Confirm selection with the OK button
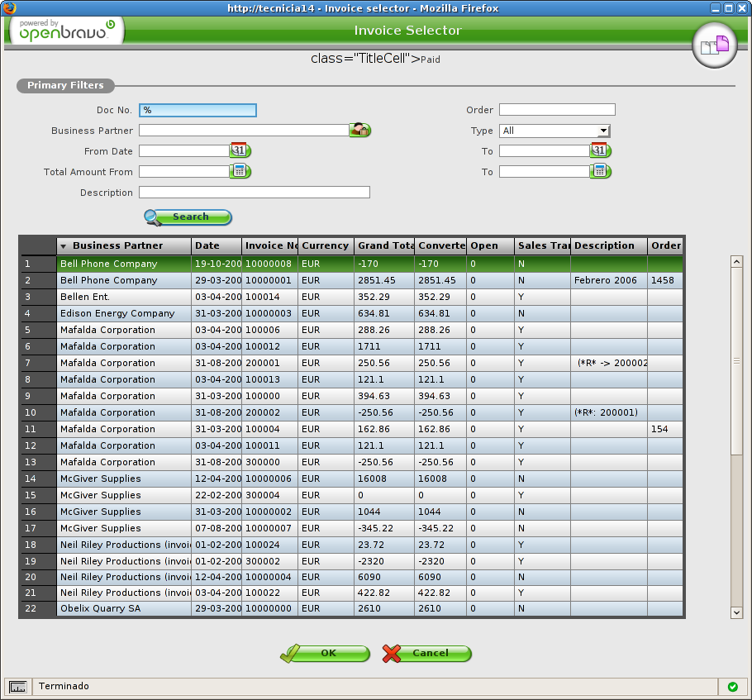The height and width of the screenshot is (700, 752). [326, 654]
